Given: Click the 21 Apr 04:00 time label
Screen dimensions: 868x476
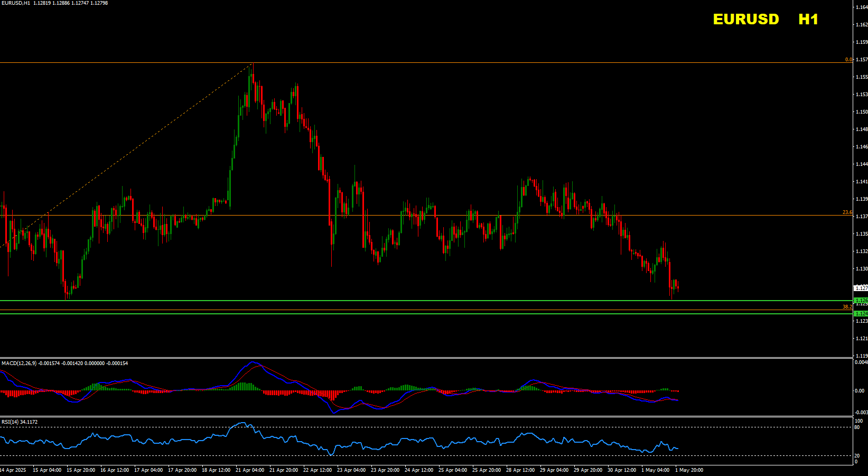Looking at the screenshot, I should [x=250, y=470].
